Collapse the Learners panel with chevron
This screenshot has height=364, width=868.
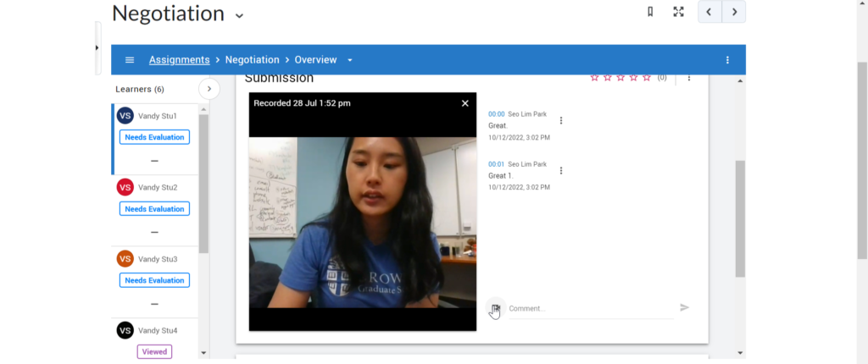(x=209, y=89)
